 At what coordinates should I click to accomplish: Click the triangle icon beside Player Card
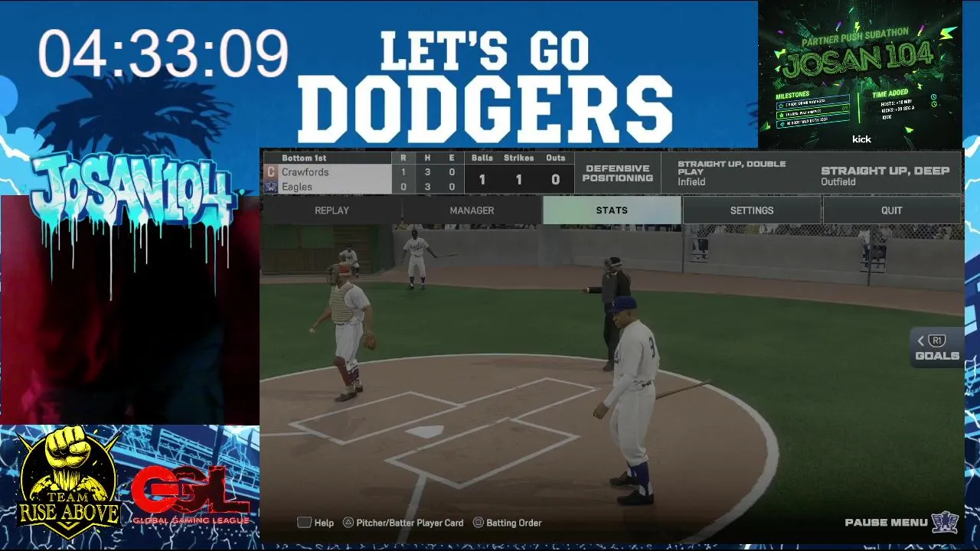coord(348,523)
